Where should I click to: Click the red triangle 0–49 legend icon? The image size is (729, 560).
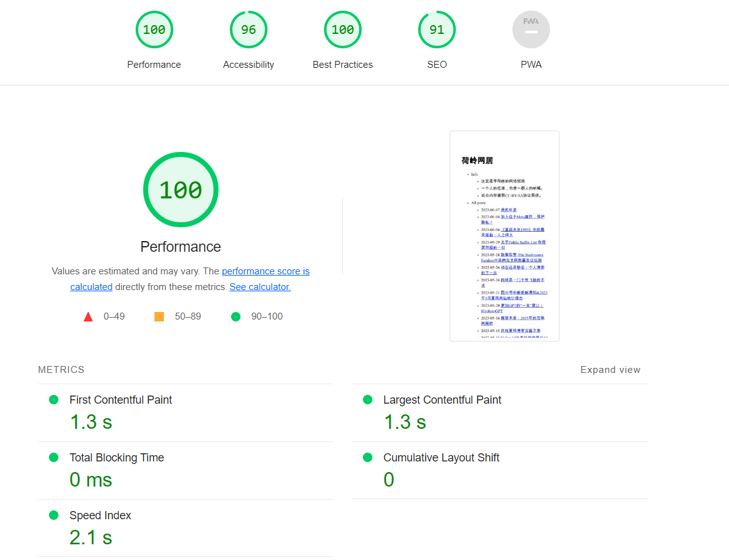click(x=89, y=317)
